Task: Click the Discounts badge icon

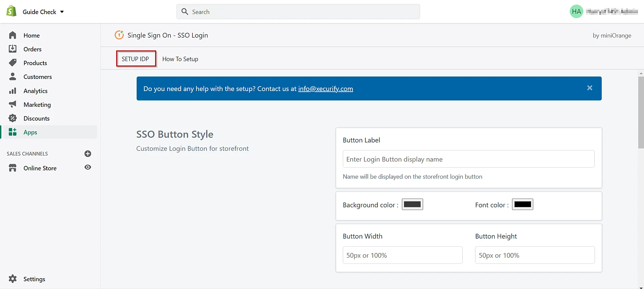Action: pyautogui.click(x=13, y=118)
